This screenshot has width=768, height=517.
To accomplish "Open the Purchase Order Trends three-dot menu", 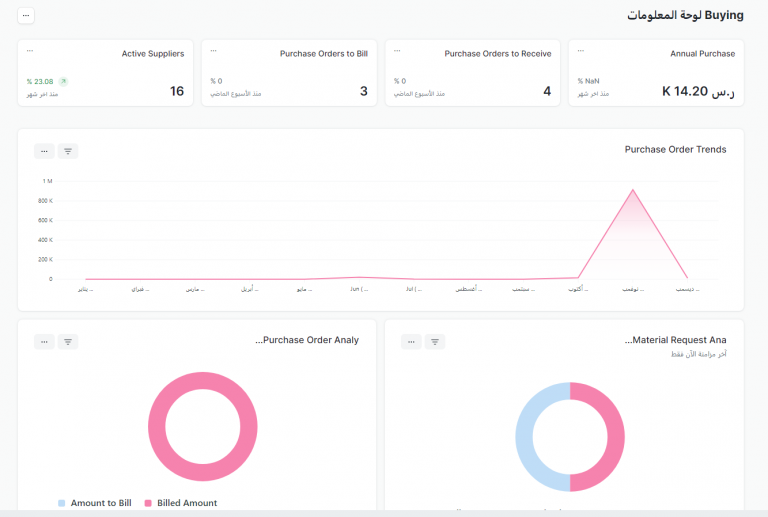I will [44, 151].
